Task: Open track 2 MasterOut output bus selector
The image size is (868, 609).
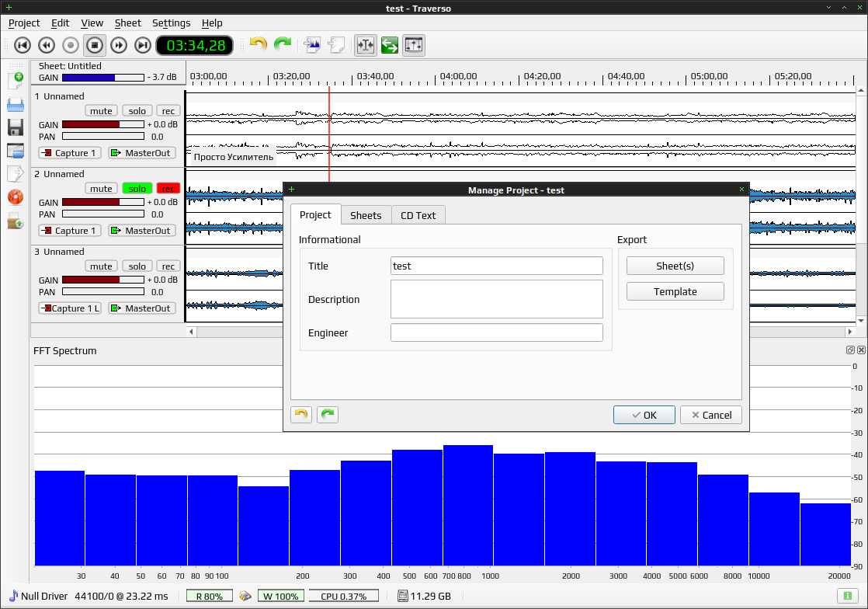Action: pos(142,230)
